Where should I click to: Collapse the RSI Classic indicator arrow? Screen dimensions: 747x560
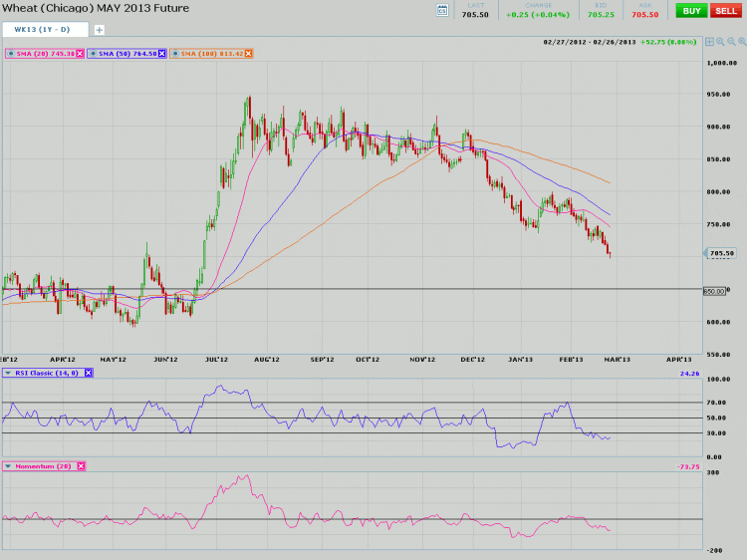pos(8,373)
